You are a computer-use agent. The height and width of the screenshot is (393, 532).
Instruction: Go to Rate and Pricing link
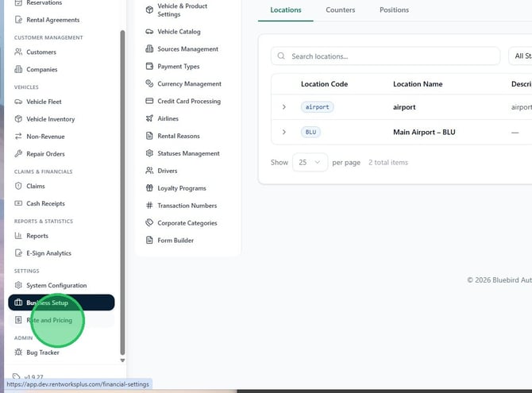(x=61, y=320)
